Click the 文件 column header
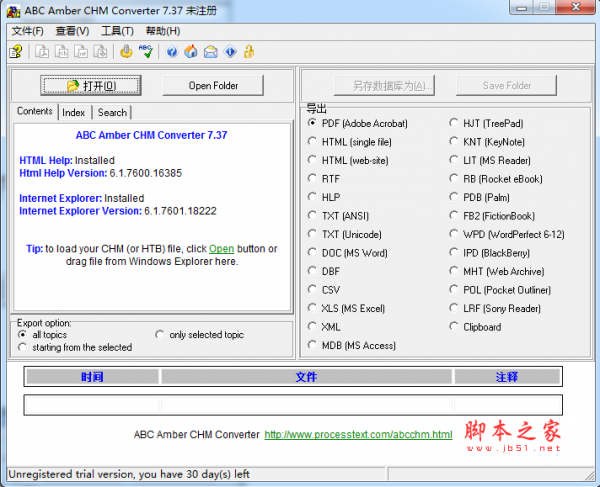 point(306,377)
